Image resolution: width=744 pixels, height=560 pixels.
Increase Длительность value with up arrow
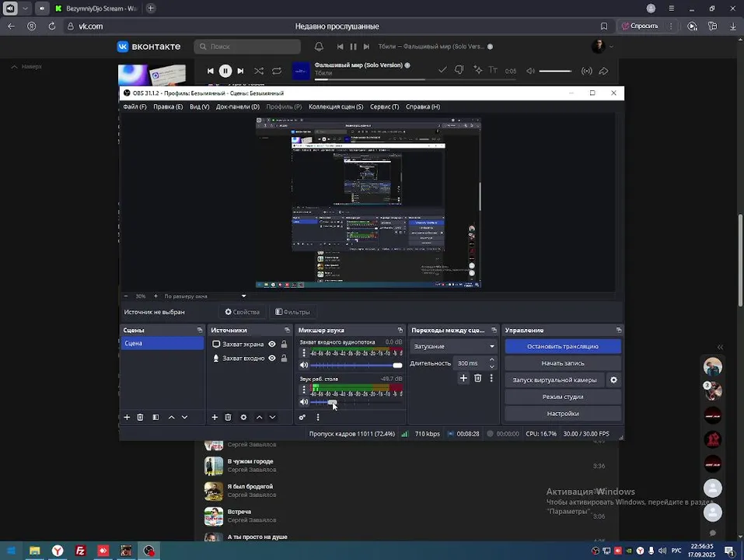click(x=491, y=360)
